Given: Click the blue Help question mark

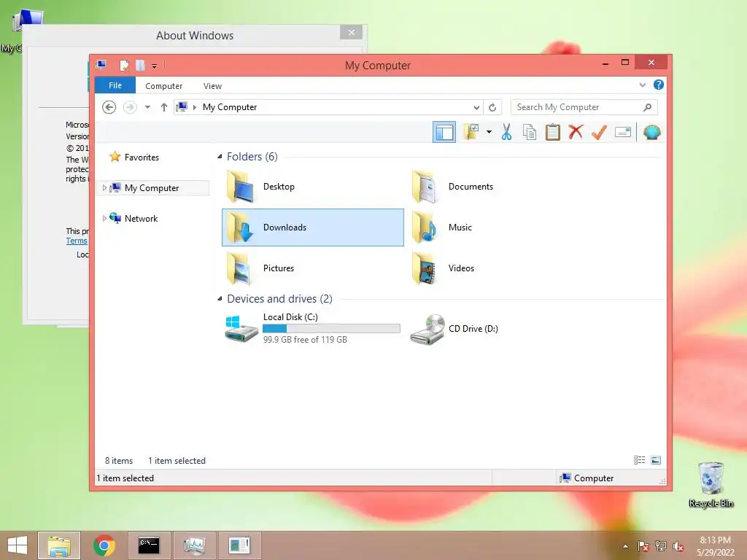Looking at the screenshot, I should pos(659,85).
